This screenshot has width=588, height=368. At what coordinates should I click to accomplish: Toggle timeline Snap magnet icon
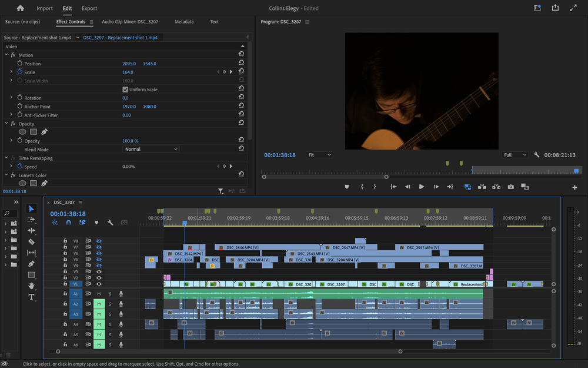click(x=68, y=223)
